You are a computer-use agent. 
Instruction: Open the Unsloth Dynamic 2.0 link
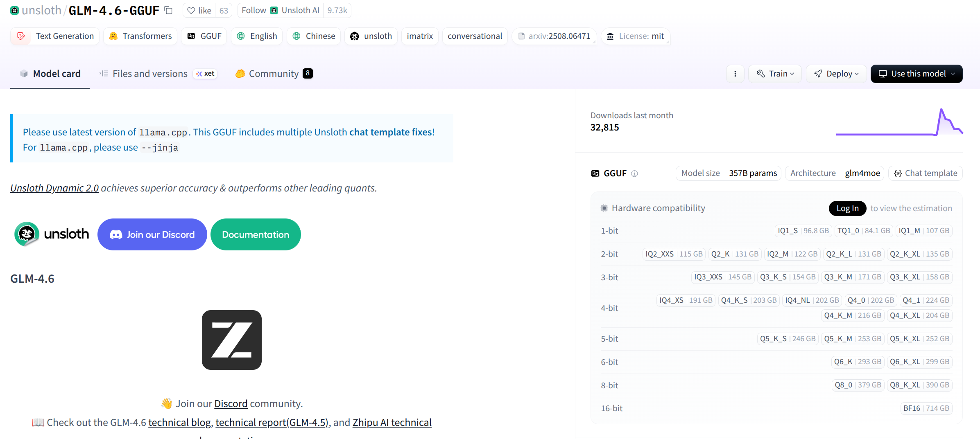[54, 188]
